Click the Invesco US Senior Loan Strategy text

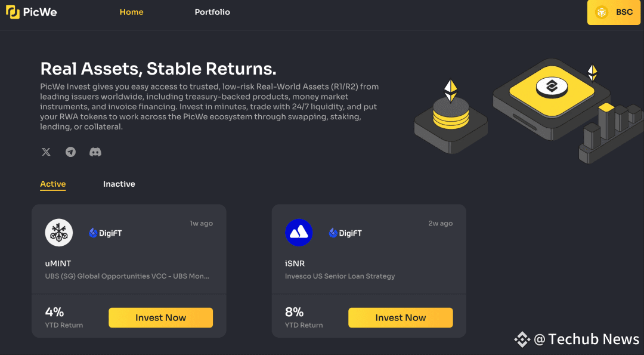[x=340, y=276]
